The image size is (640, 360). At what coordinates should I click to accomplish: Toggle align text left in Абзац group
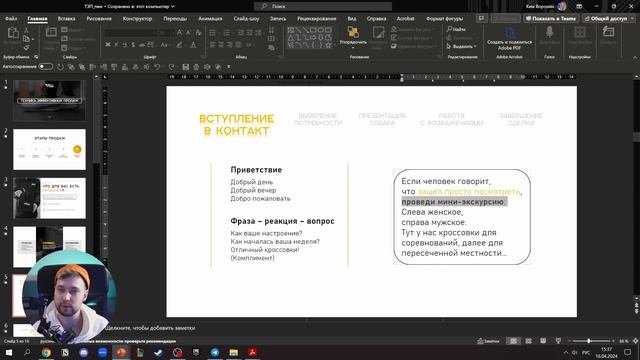[212, 44]
